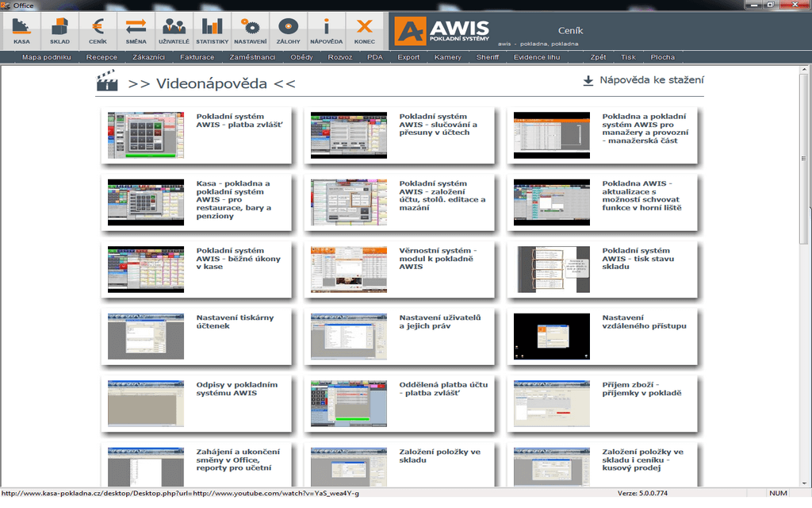The width and height of the screenshot is (812, 508).
Task: Open the Obědy menu item
Action: [302, 57]
